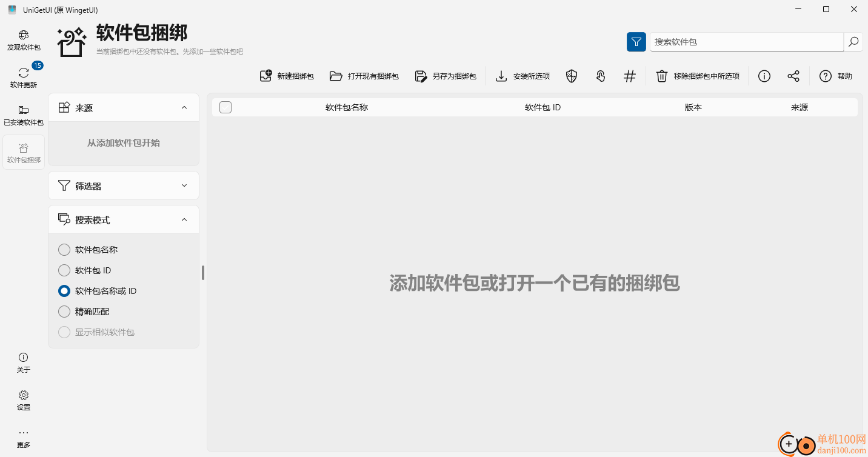Go to 软件更新 updates page
The image size is (868, 457).
coord(24,78)
